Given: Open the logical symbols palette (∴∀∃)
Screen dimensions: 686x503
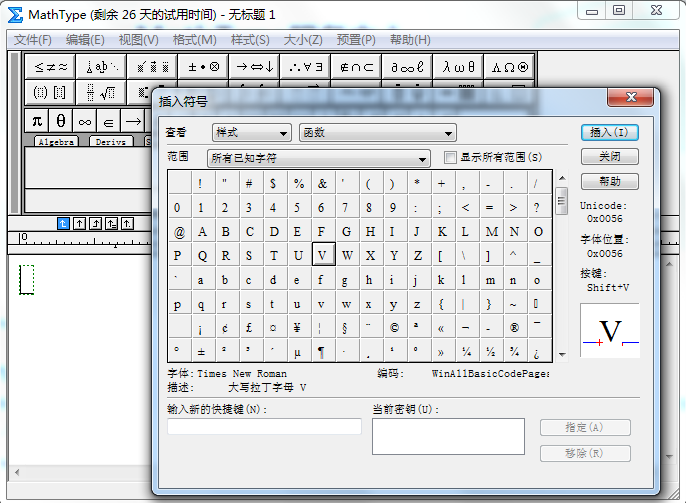Looking at the screenshot, I should (x=305, y=67).
